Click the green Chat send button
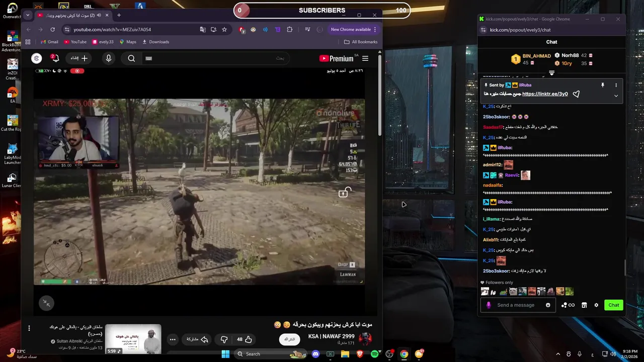The height and width of the screenshot is (362, 644). pos(614,305)
